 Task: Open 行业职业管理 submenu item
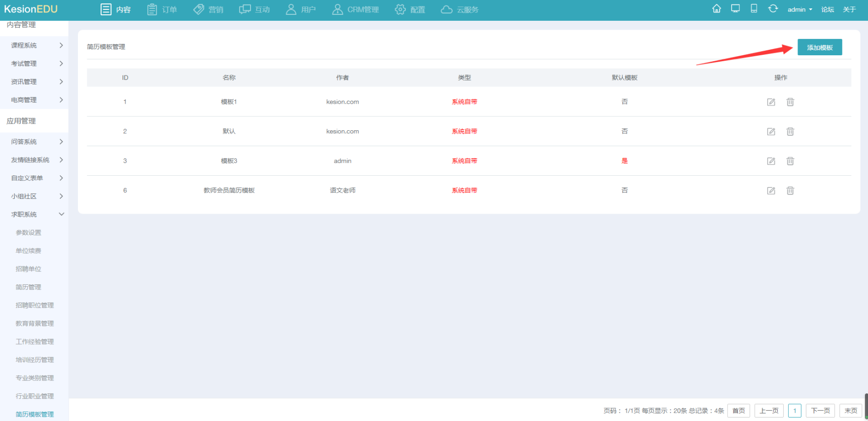tap(35, 396)
